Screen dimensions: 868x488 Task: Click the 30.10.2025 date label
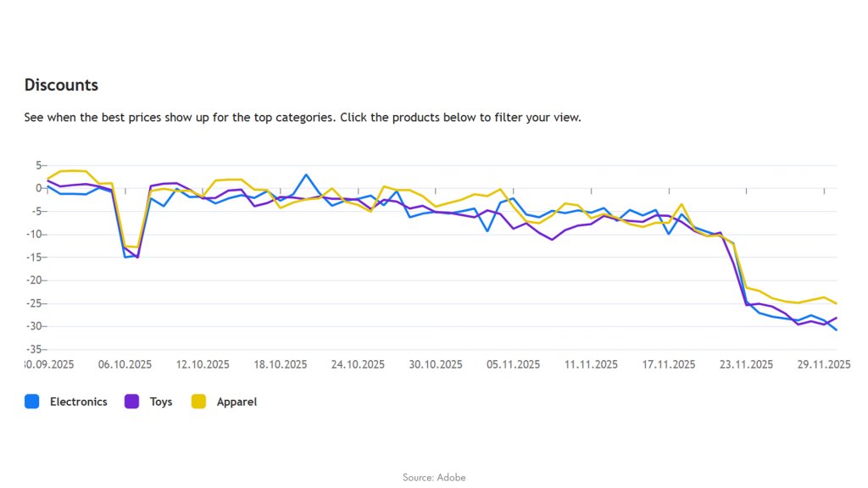point(436,364)
